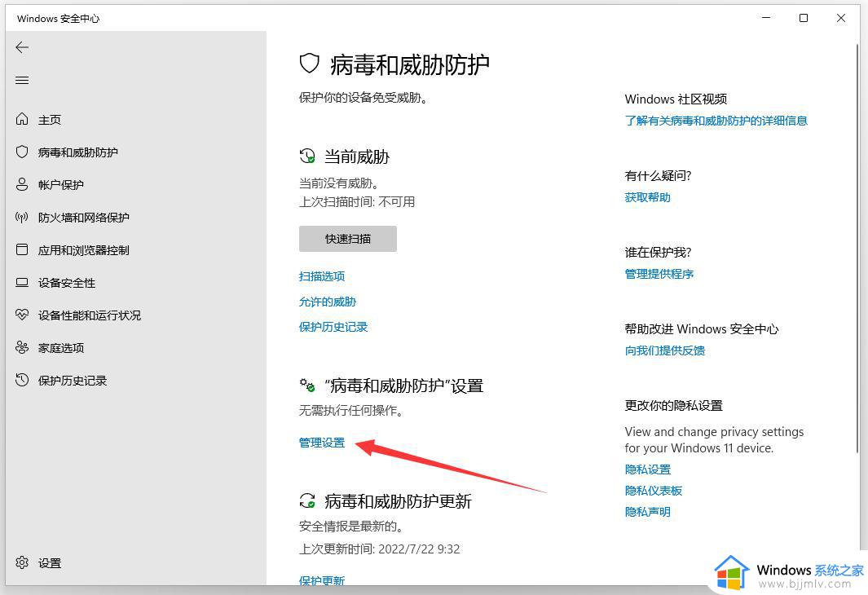Maximize the Windows 安全中心 window

click(x=804, y=18)
